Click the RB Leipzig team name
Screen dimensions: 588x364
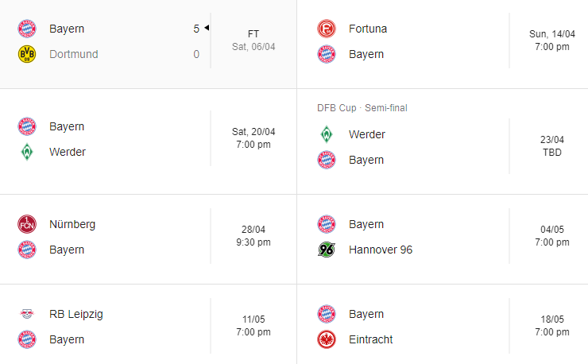pyautogui.click(x=76, y=314)
